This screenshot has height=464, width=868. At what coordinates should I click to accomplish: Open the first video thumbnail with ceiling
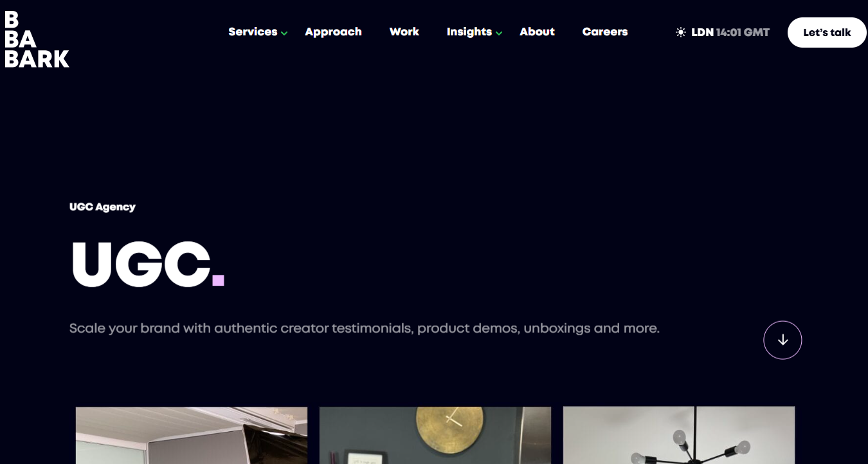192,435
